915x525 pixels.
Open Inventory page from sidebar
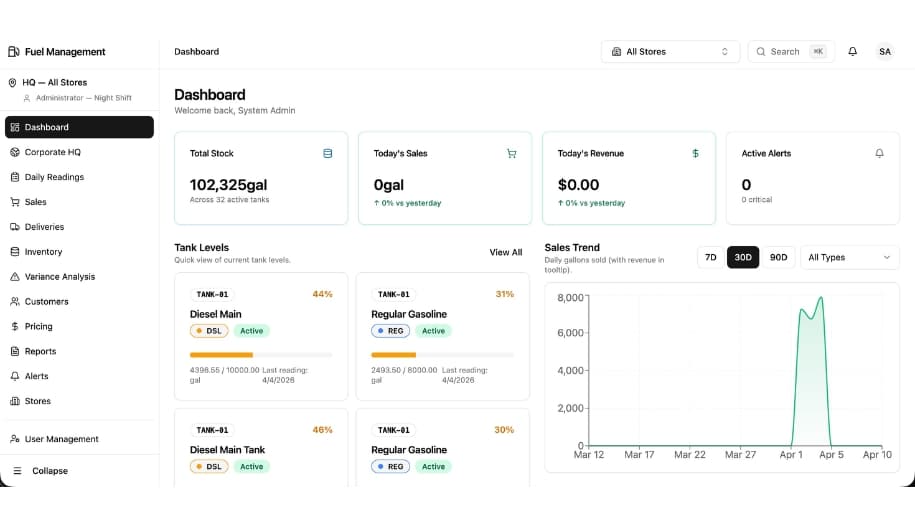pyautogui.click(x=79, y=251)
